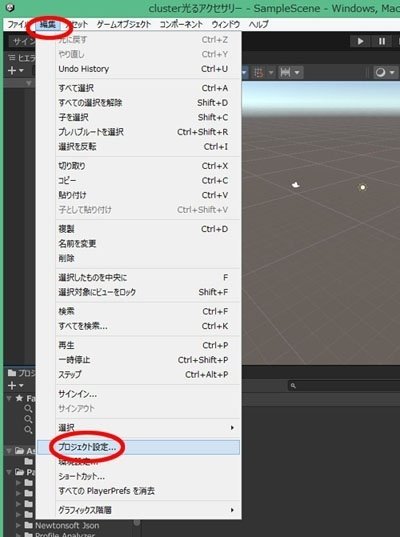Image resolution: width=400 pixels, height=537 pixels.
Task: Start Play mode with the play button
Action: point(360,41)
